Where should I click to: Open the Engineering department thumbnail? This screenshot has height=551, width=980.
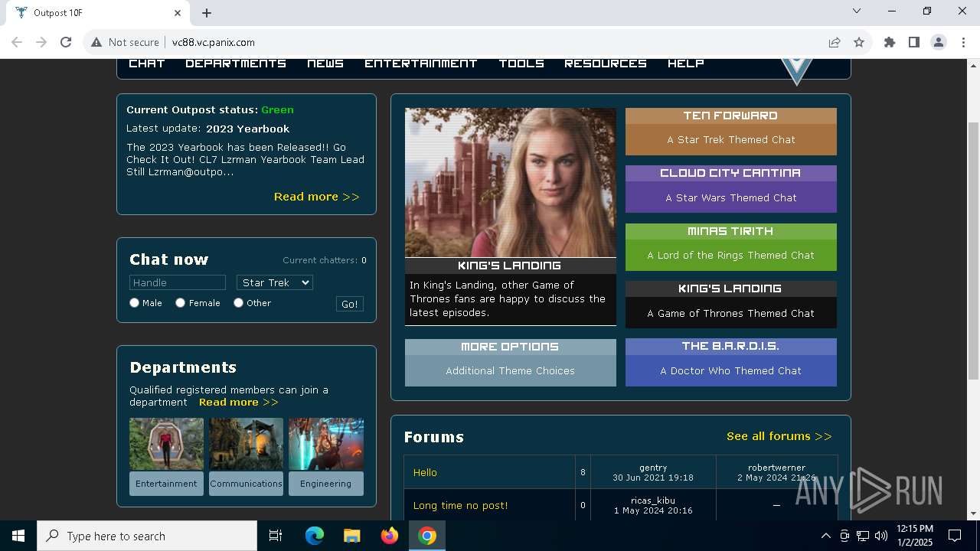click(x=326, y=444)
